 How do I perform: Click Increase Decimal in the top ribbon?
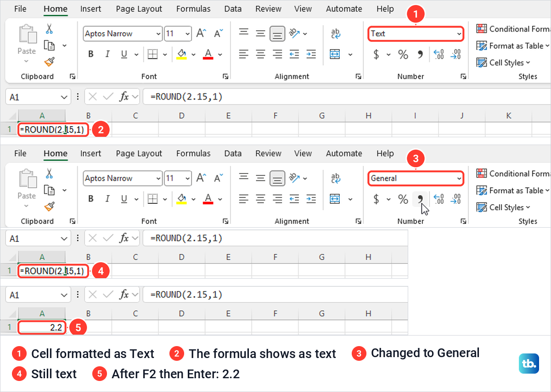point(439,55)
